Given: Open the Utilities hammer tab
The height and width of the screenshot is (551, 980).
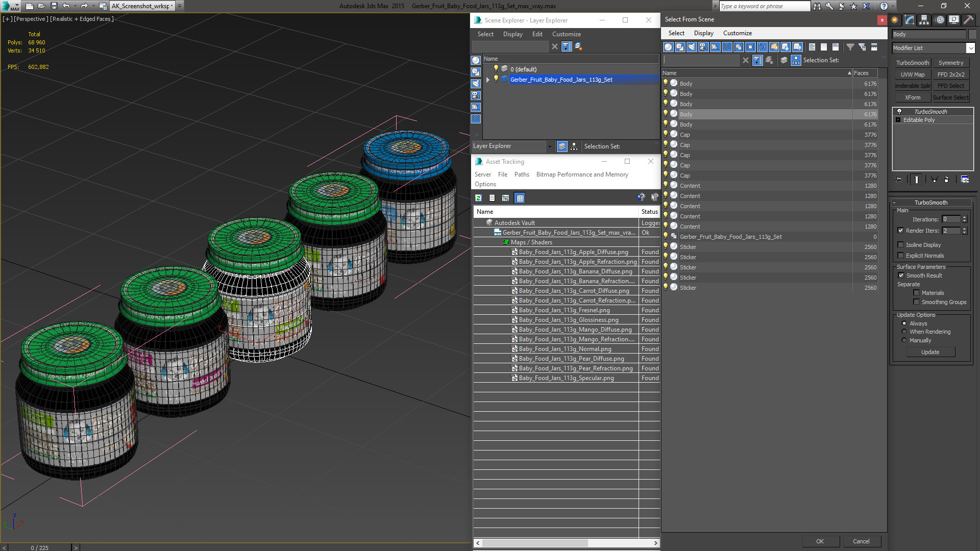Looking at the screenshot, I should coord(968,20).
